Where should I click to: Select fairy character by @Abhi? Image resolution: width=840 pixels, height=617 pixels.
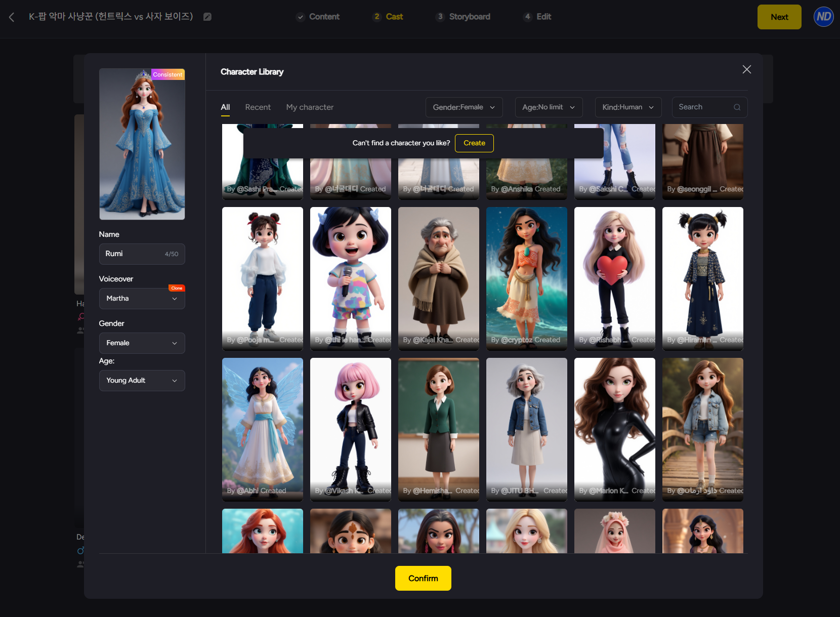pos(263,430)
